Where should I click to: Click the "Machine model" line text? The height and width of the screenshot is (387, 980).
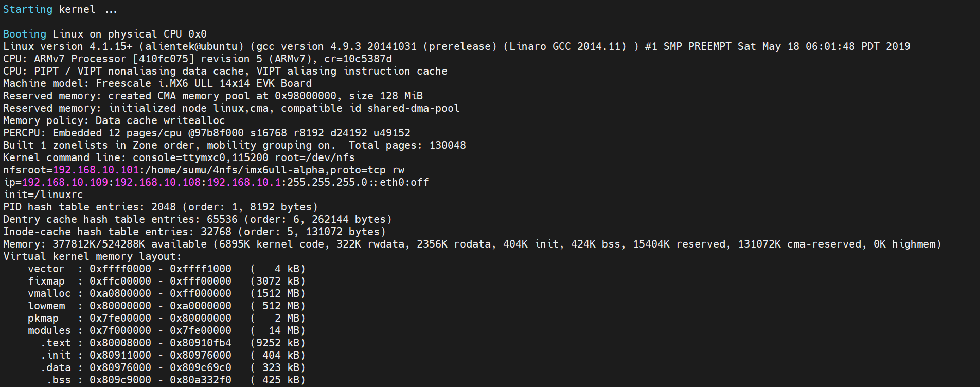pos(157,83)
